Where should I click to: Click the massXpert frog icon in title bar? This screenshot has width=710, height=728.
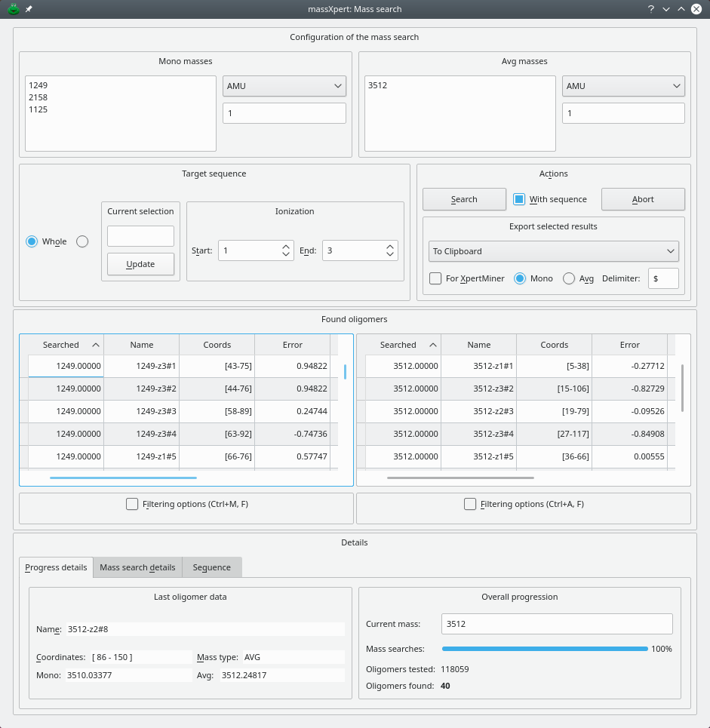(x=13, y=9)
